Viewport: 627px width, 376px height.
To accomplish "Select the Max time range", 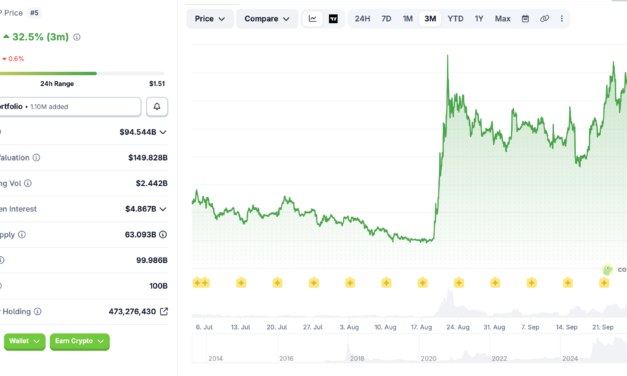I will (x=503, y=19).
